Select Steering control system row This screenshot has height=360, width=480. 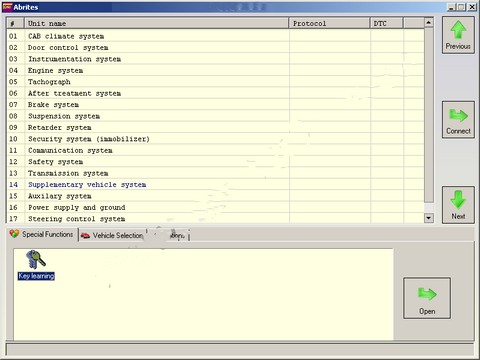click(215, 218)
